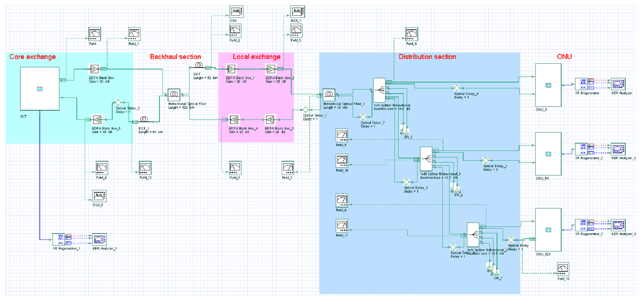Select the ONU_127 subsystem block
The width and height of the screenshot is (644, 305).
point(548,229)
